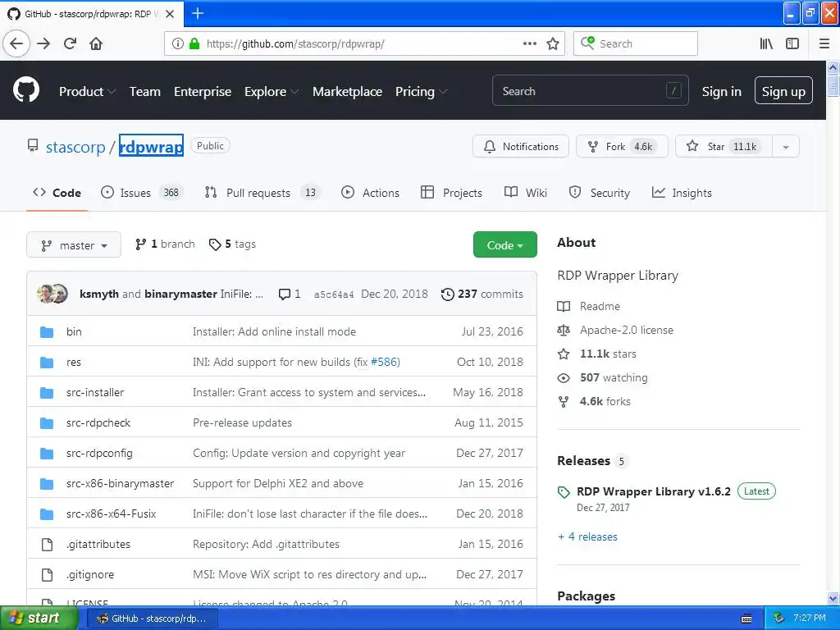Show site information icon in address bar
Viewport: 840px width, 630px height.
tap(177, 43)
